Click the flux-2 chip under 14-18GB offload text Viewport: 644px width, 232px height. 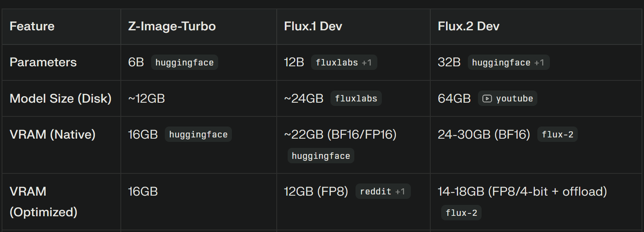(x=461, y=213)
